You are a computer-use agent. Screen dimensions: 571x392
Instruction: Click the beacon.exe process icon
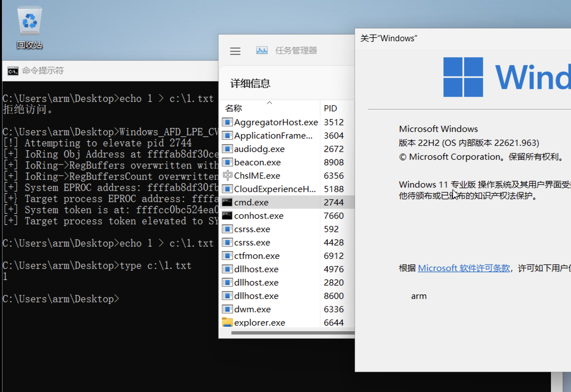(x=227, y=162)
